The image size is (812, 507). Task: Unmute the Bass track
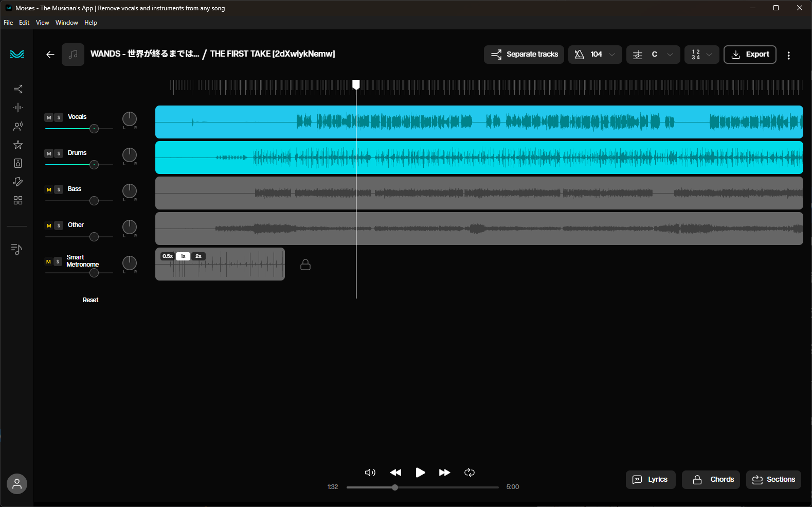pos(49,189)
